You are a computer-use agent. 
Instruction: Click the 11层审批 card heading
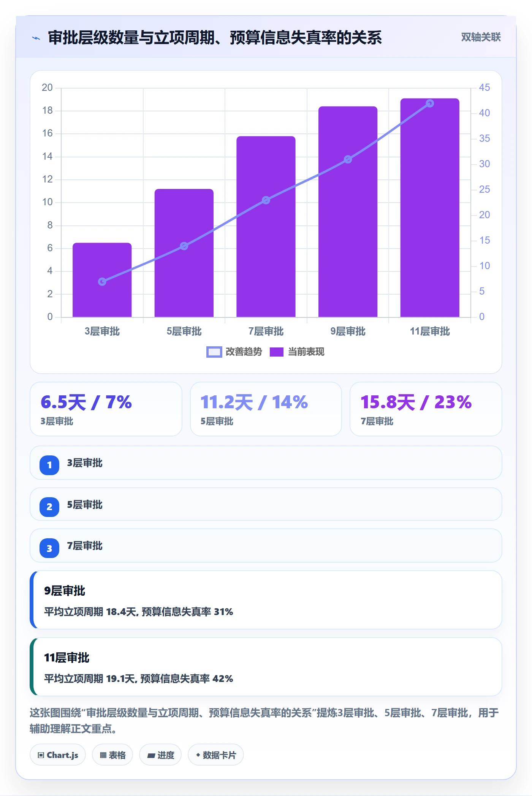66,658
